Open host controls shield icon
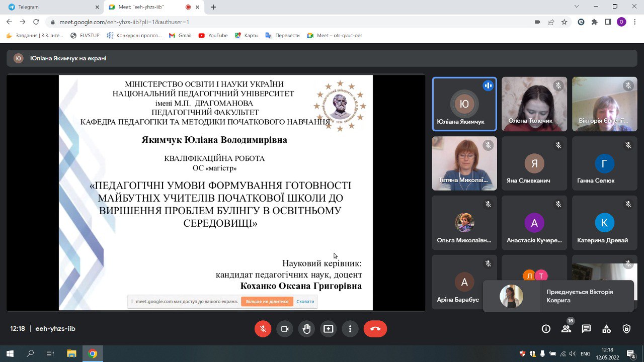This screenshot has height=362, width=644. (626, 329)
